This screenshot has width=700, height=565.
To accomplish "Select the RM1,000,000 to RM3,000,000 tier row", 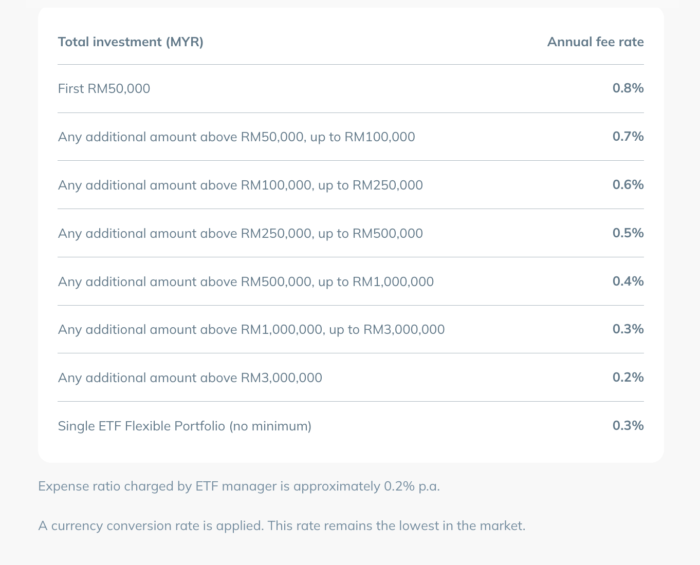I will point(251,329).
